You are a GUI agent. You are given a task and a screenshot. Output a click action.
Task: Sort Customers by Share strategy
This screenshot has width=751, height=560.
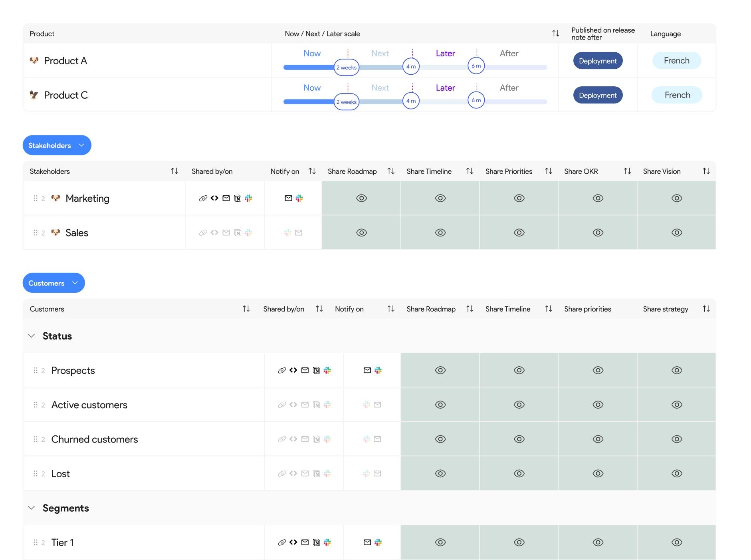coord(706,309)
